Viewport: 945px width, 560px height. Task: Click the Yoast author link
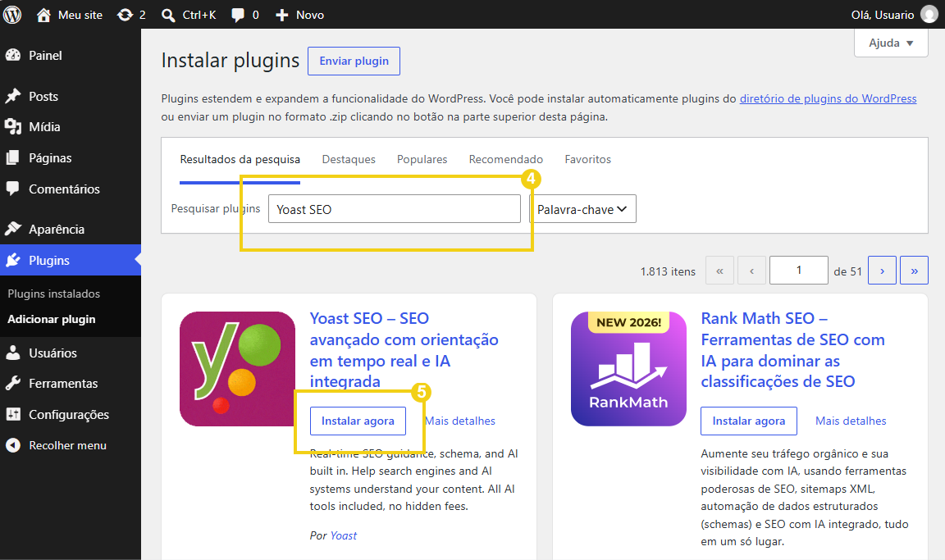coord(344,536)
